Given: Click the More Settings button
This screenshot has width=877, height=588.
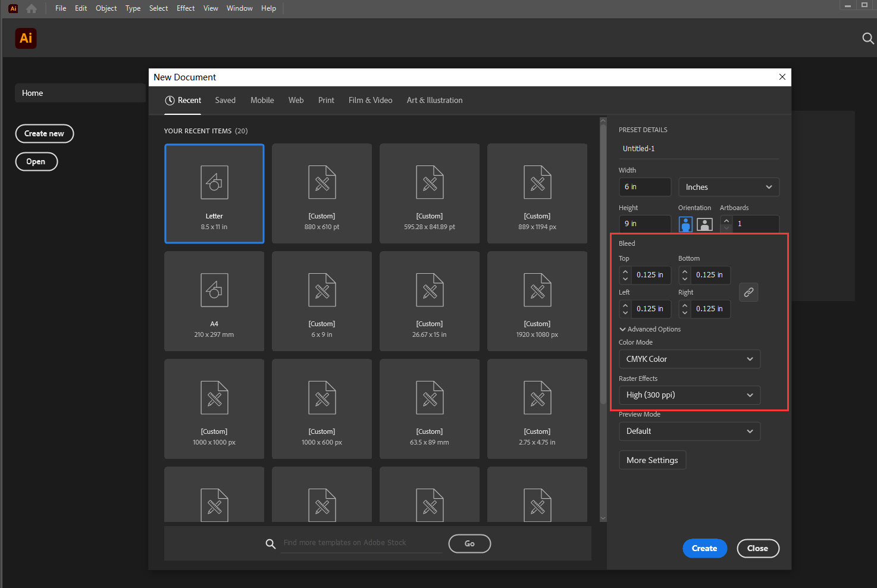Looking at the screenshot, I should [653, 460].
